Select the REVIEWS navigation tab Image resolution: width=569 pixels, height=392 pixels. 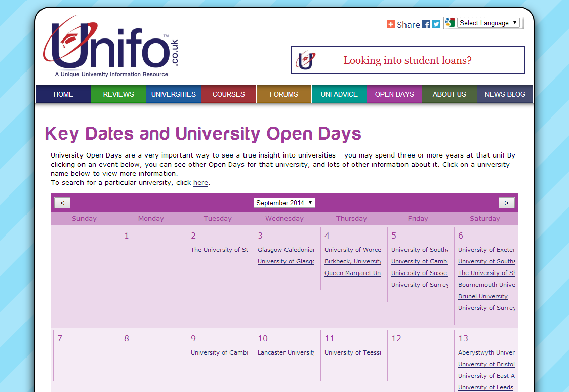118,94
